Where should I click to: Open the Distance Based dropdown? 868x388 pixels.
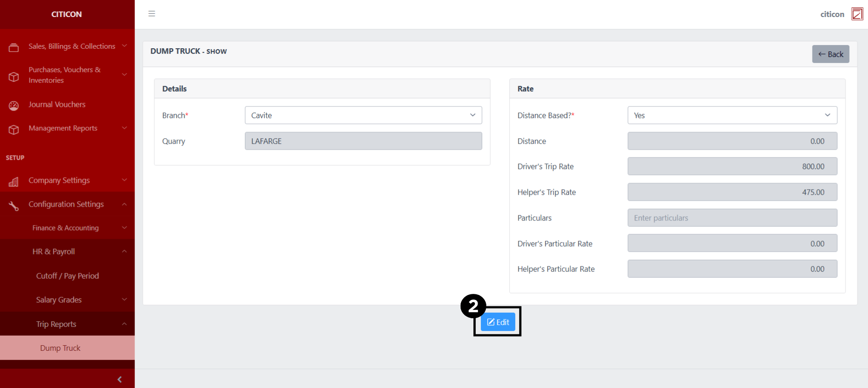coord(732,115)
